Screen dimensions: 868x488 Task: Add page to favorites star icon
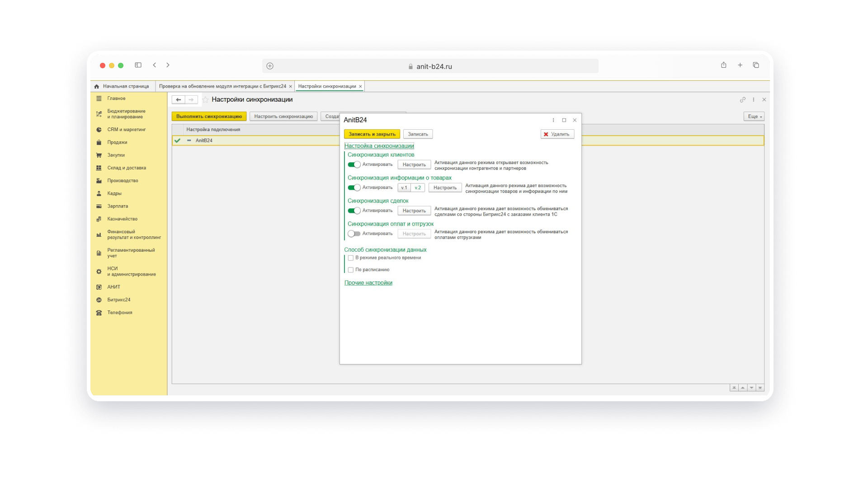206,100
